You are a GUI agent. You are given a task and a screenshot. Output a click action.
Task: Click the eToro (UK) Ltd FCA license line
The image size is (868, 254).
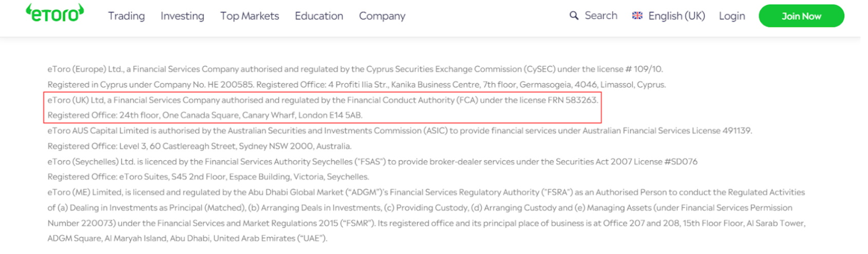[323, 100]
